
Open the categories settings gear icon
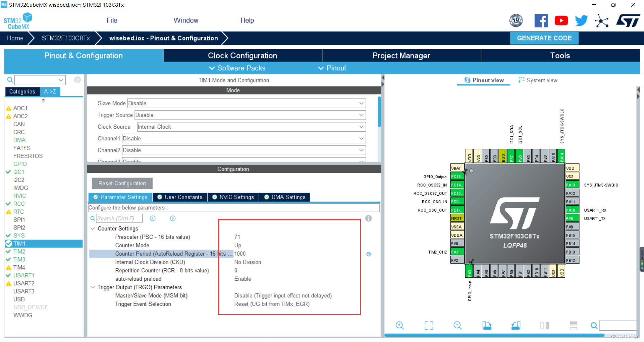coord(77,80)
